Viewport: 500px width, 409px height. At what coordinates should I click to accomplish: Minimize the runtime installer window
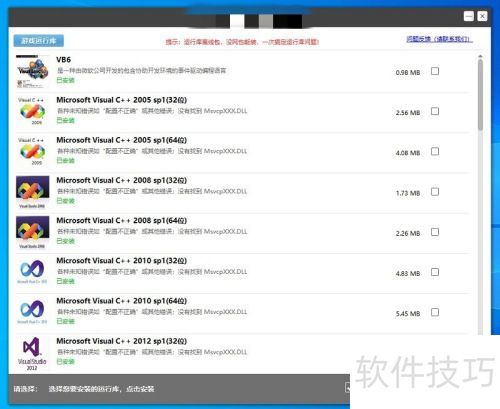pyautogui.click(x=469, y=16)
